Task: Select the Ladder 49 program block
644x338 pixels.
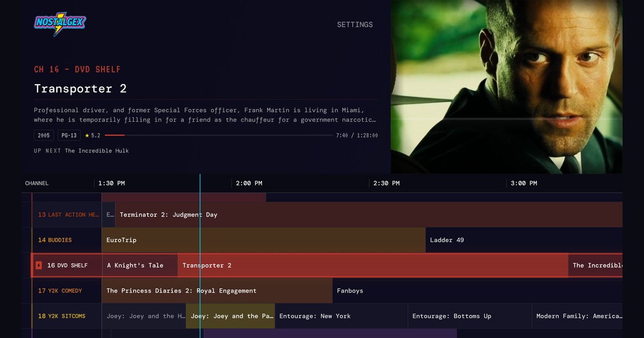Action: click(x=524, y=240)
